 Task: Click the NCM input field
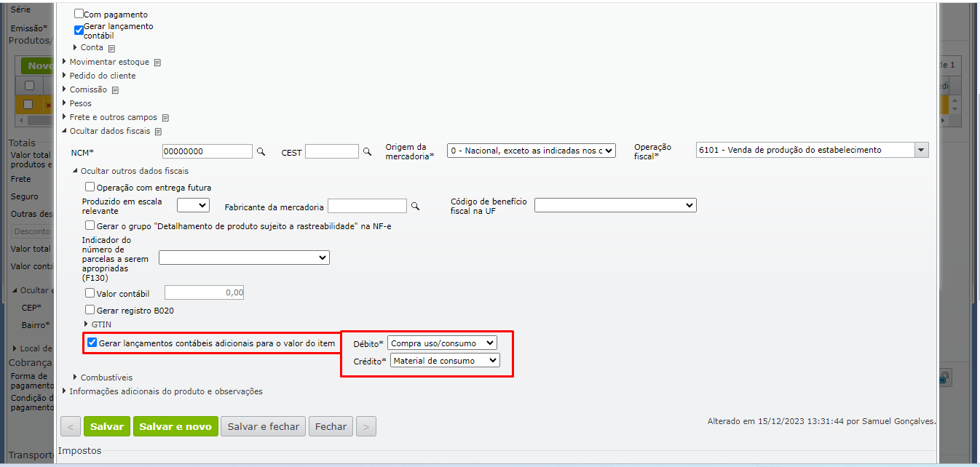tap(208, 151)
